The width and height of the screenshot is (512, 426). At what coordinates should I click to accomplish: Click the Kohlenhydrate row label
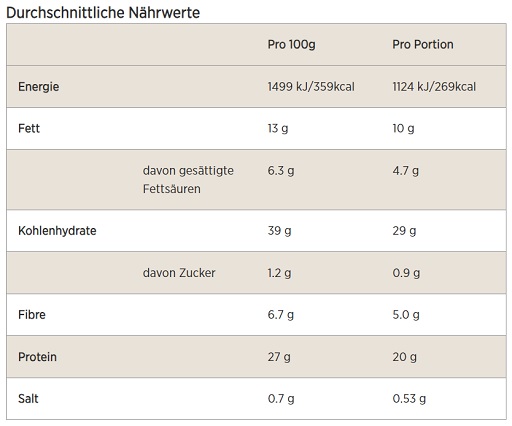coord(57,231)
